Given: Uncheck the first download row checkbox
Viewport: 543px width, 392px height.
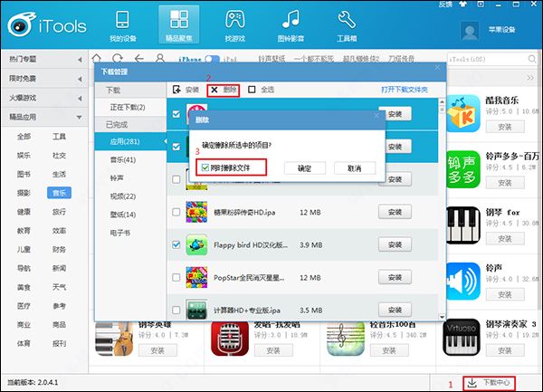Looking at the screenshot, I should pyautogui.click(x=176, y=114).
